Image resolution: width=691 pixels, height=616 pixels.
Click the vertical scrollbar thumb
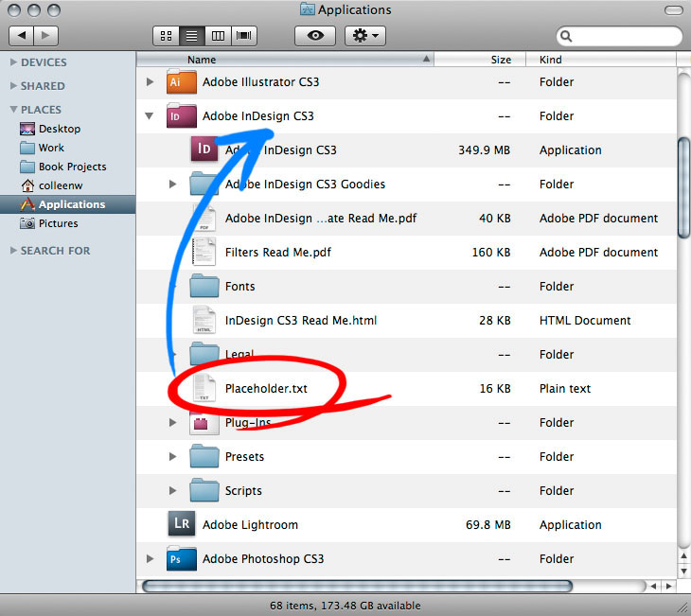[x=684, y=188]
